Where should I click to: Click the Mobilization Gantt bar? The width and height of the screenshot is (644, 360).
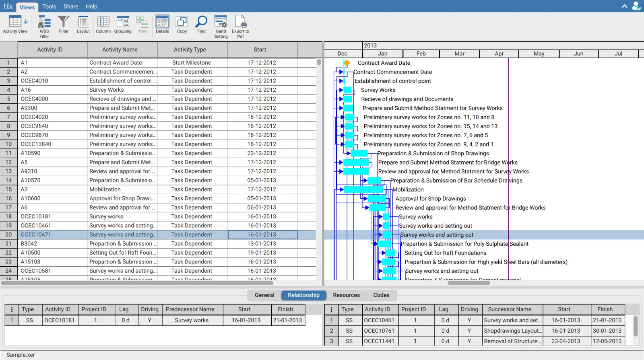[x=363, y=189]
